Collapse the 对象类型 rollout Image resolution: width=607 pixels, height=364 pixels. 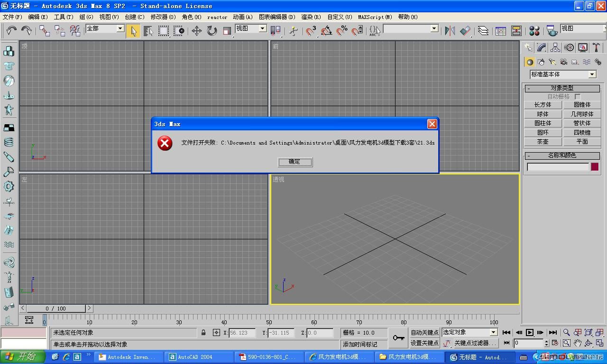pos(562,88)
